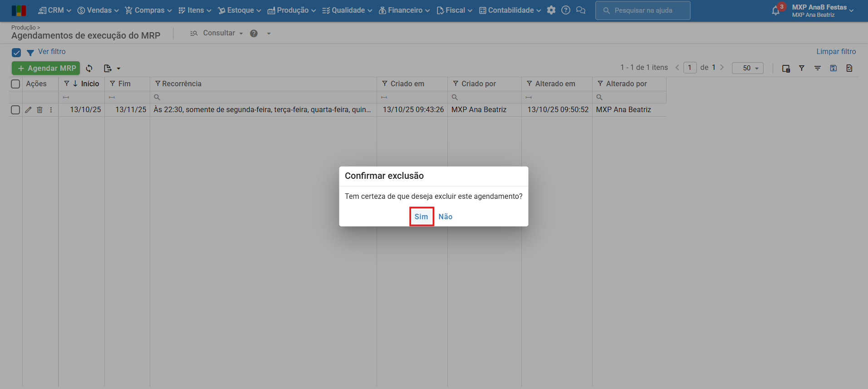Open the CRM menu
This screenshot has width=868, height=389.
55,10
